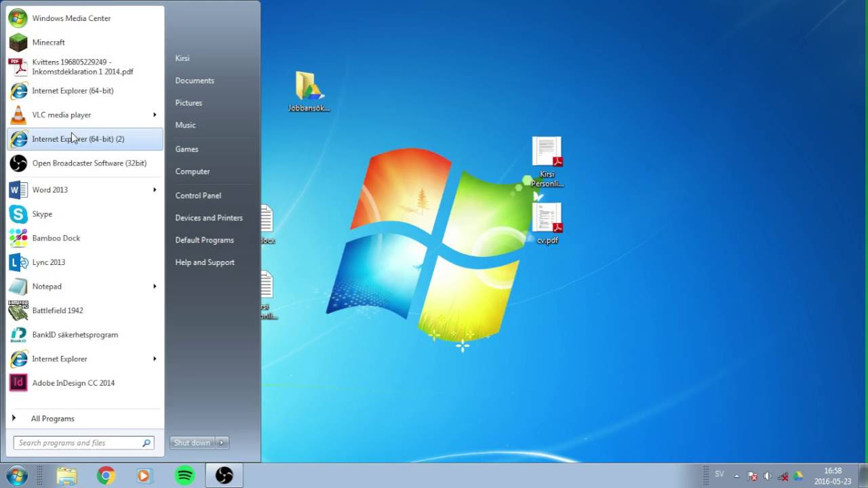Expand All Programs list
Screen dimensions: 868x488
click(85, 419)
